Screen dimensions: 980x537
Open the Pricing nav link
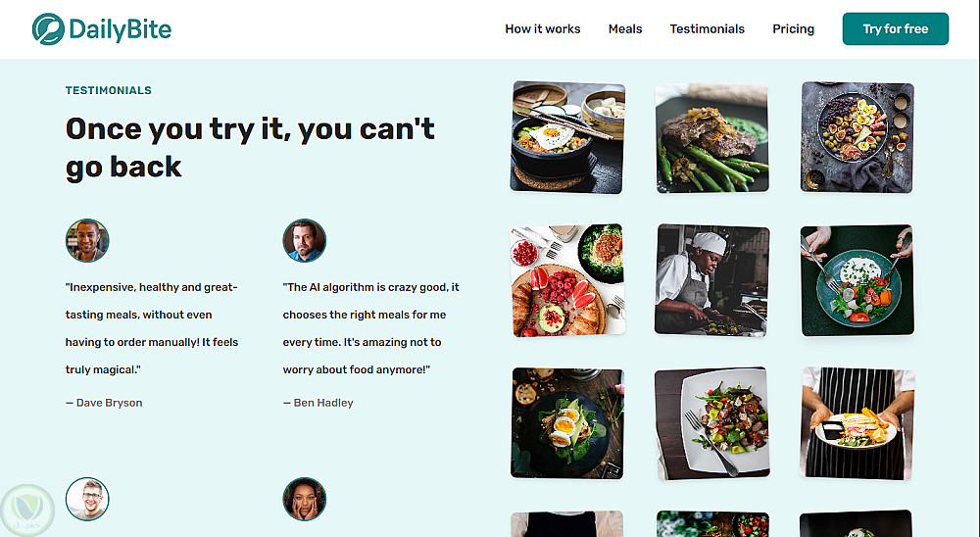pos(793,28)
